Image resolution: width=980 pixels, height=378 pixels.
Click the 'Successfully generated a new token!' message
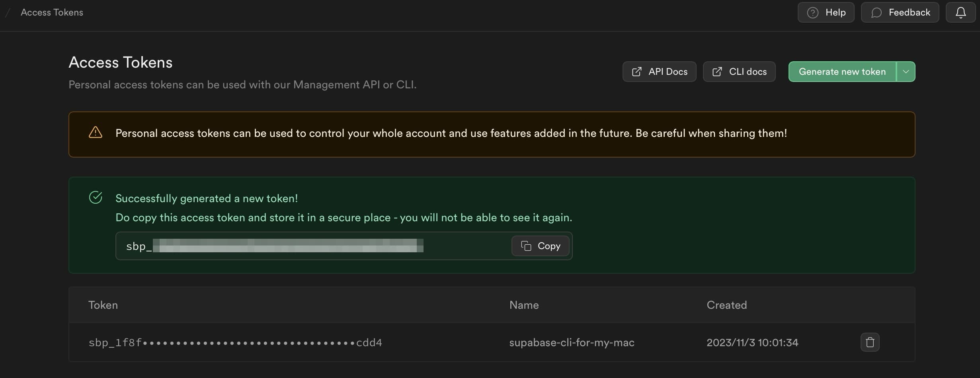tap(207, 199)
